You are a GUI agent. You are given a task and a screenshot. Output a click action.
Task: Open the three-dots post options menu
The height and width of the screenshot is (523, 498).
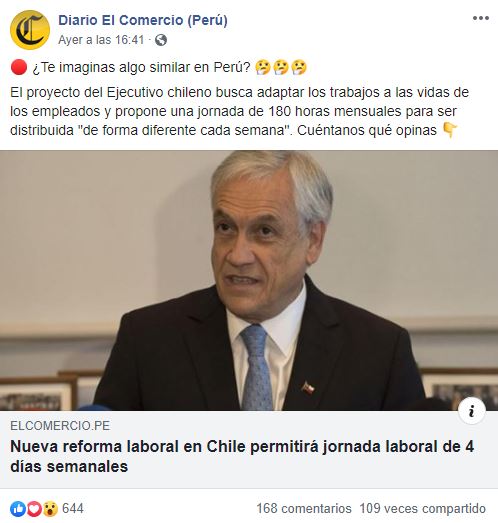[480, 18]
